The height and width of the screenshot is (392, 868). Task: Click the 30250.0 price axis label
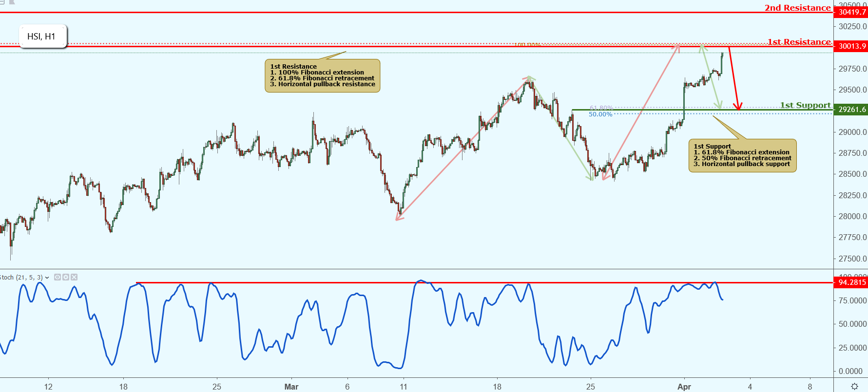(852, 26)
